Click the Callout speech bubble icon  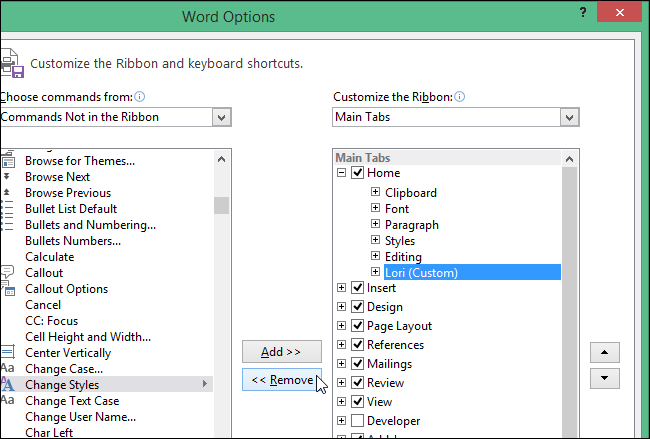pos(7,272)
